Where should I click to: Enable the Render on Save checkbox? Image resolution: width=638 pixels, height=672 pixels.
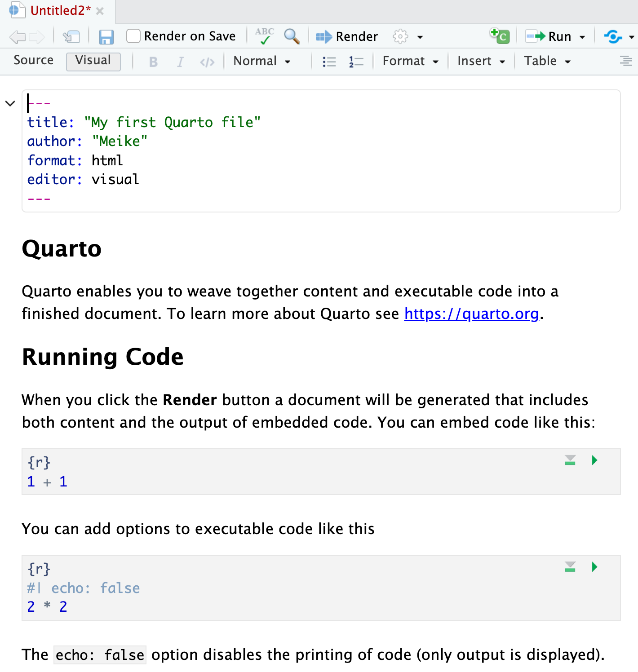133,36
